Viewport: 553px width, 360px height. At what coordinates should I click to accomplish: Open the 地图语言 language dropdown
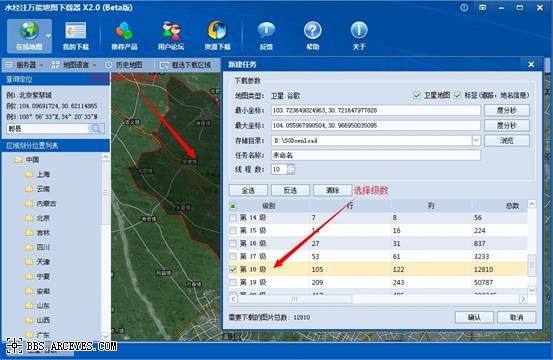[x=74, y=65]
